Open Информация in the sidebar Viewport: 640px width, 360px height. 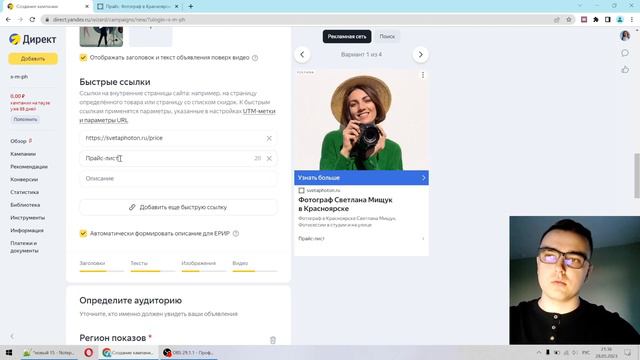click(27, 230)
